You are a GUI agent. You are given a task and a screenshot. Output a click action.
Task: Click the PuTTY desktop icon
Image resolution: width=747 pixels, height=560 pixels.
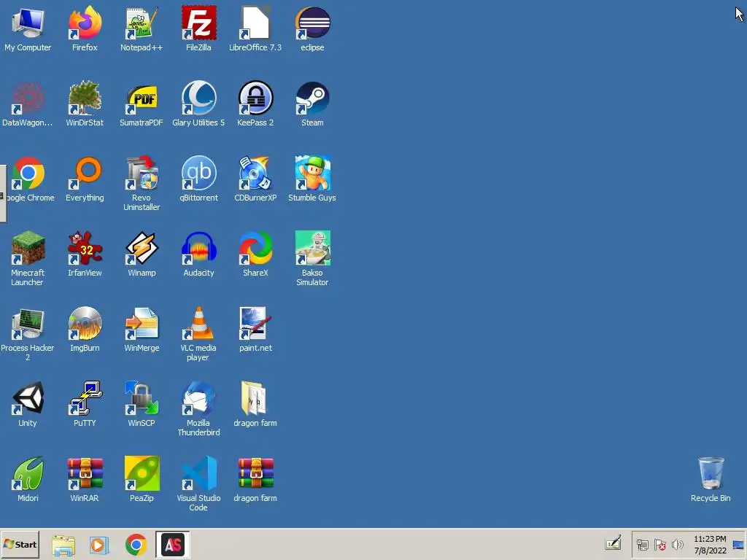(85, 398)
